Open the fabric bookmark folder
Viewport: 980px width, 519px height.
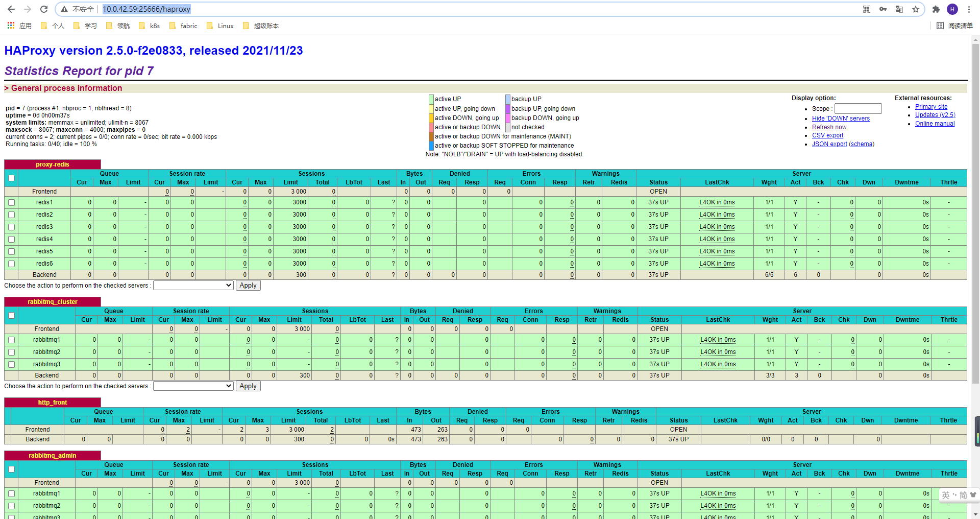pyautogui.click(x=183, y=26)
